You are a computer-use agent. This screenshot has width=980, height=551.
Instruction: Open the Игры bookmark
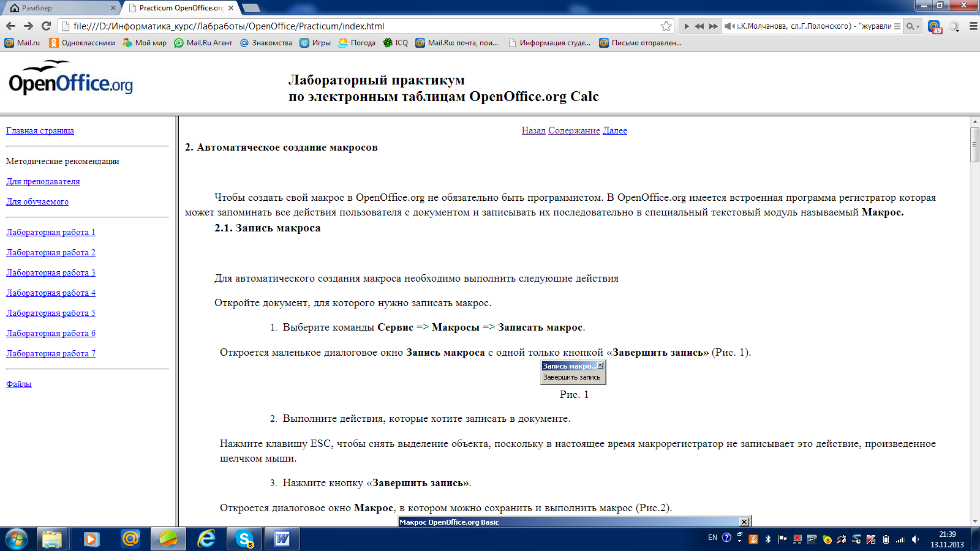pyautogui.click(x=315, y=43)
